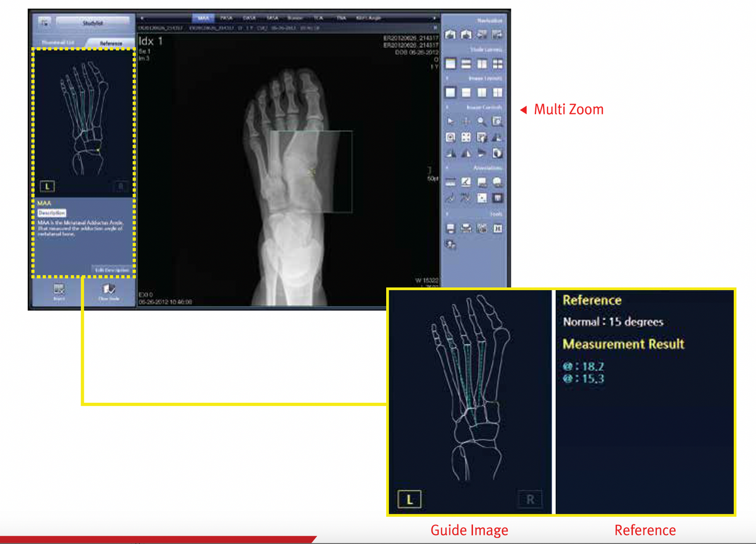The width and height of the screenshot is (756, 544).
Task: Select the Zoom magnifier tool
Action: tap(480, 121)
